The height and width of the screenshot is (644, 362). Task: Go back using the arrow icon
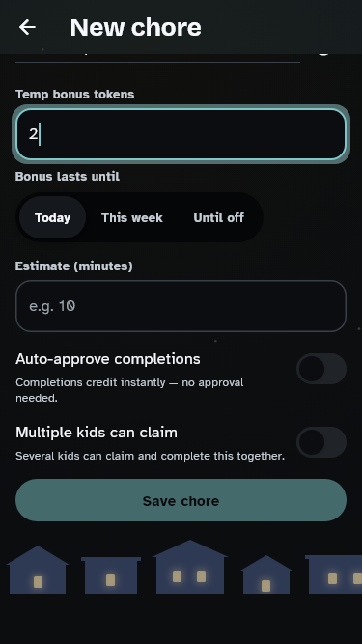point(27,28)
